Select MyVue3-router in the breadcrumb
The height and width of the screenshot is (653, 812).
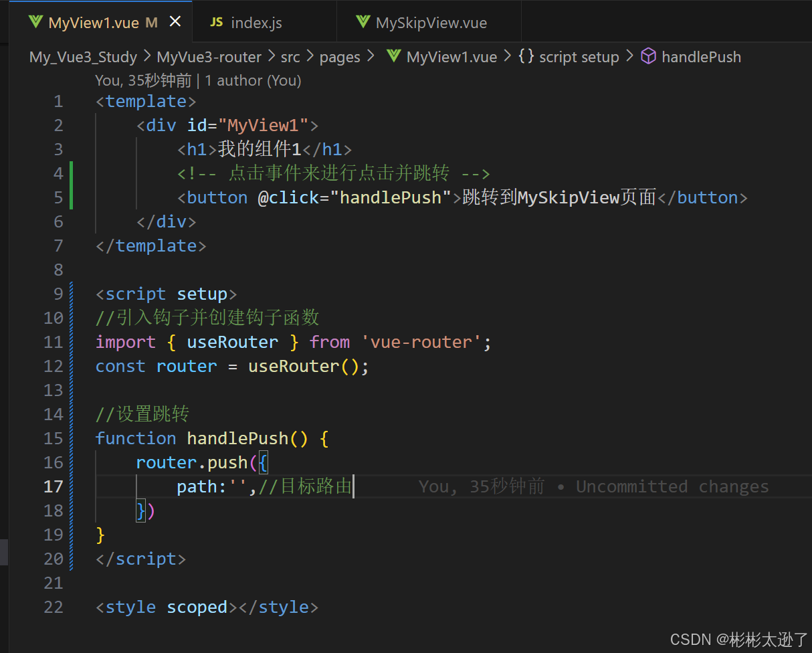click(209, 57)
